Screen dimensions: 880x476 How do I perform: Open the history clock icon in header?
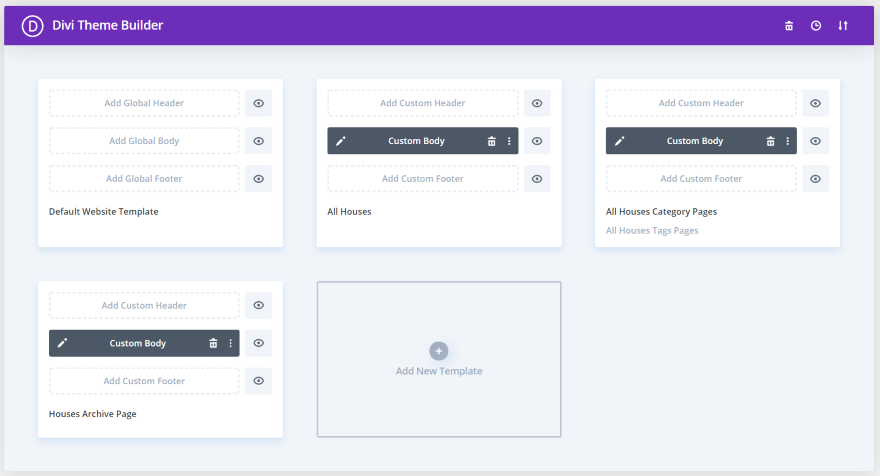tap(815, 26)
